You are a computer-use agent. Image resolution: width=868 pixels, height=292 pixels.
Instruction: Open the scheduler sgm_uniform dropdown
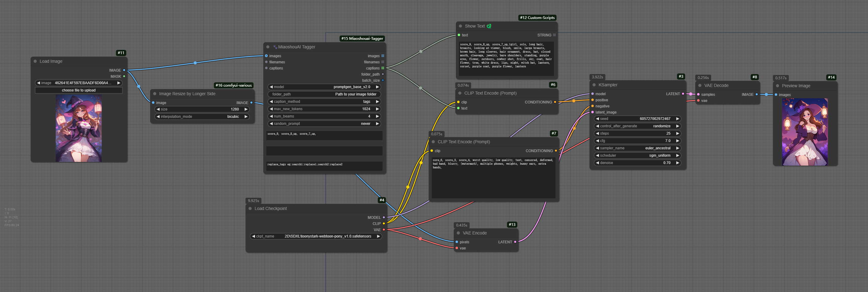point(637,155)
